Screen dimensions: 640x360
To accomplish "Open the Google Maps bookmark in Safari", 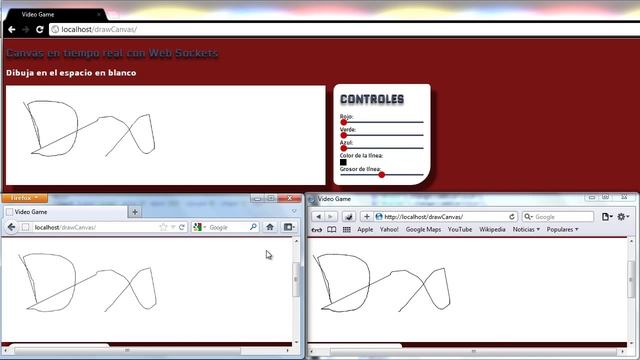I will 423,230.
